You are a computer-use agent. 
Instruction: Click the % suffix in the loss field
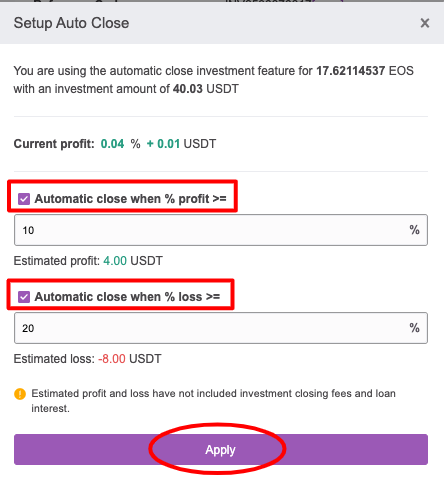414,328
